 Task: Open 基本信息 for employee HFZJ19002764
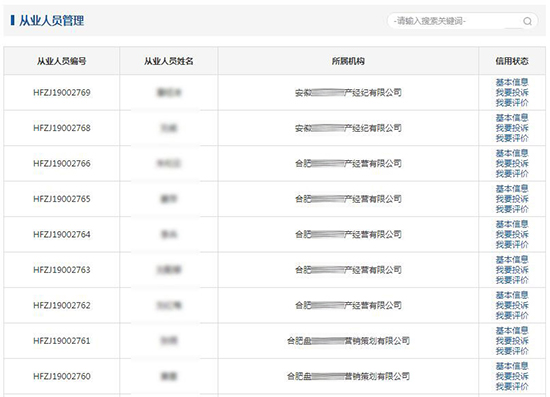coord(512,224)
